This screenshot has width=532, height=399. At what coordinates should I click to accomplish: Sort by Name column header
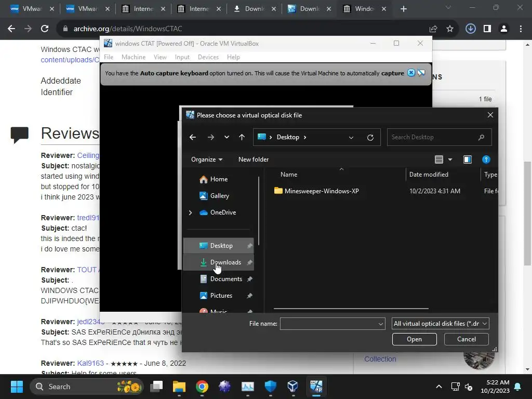(x=289, y=175)
